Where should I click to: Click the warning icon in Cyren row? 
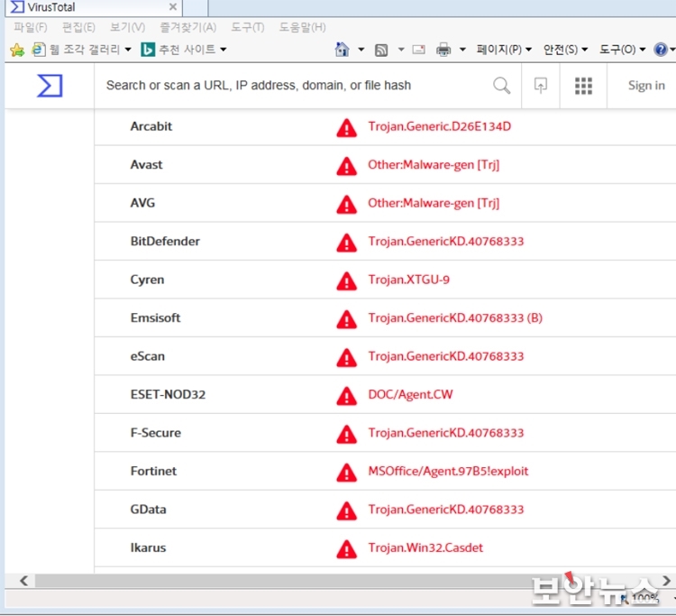(347, 281)
